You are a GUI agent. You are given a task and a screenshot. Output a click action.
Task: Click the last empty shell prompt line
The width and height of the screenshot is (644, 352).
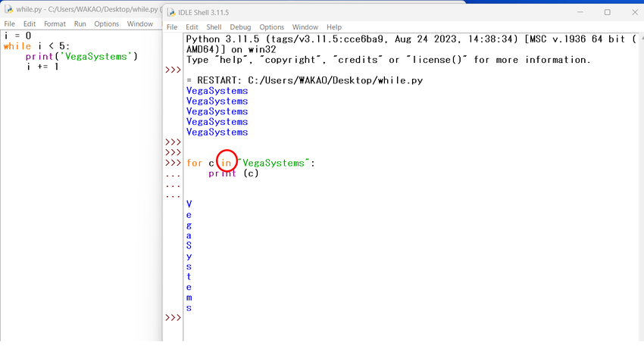[173, 317]
